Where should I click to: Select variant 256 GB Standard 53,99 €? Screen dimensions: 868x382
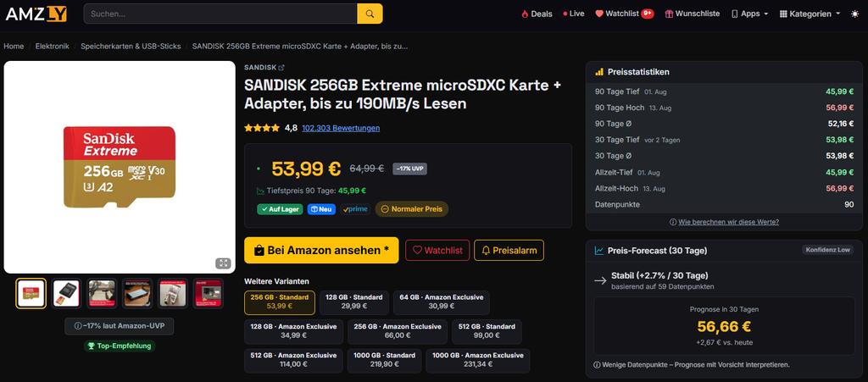tap(280, 302)
